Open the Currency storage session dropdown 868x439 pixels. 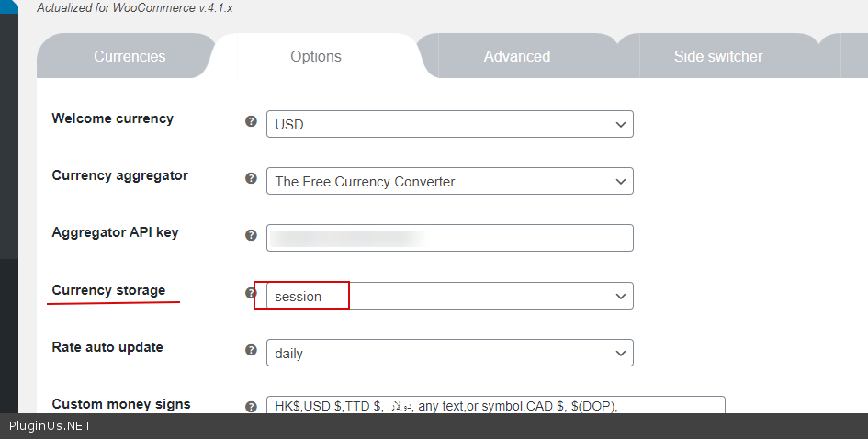(x=449, y=296)
